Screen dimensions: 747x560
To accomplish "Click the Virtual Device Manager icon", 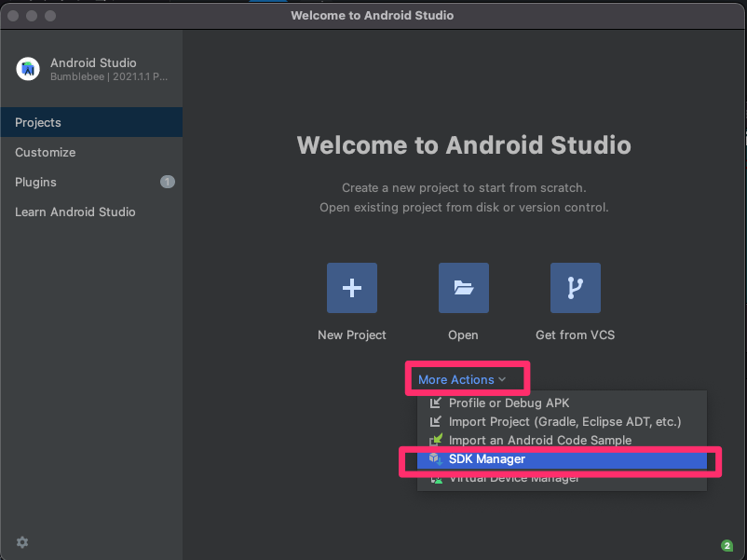I will tap(437, 479).
